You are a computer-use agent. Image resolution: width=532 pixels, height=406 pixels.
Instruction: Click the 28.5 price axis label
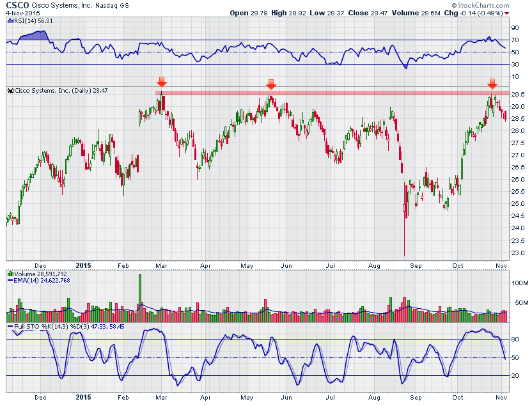pos(518,119)
